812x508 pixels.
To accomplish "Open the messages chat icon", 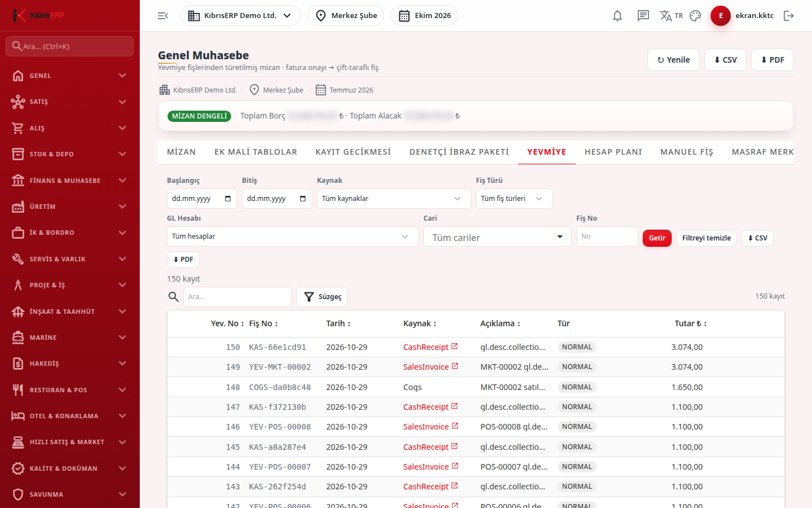I will point(643,16).
